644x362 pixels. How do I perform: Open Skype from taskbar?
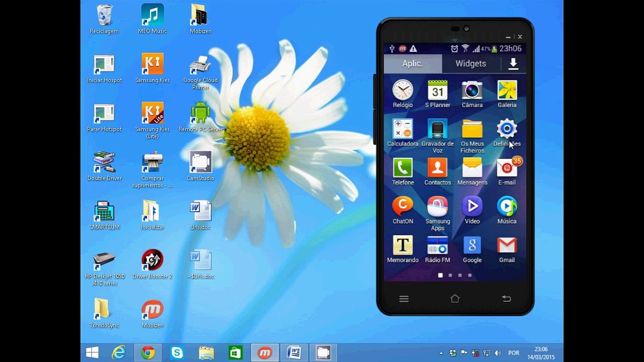click(x=177, y=352)
